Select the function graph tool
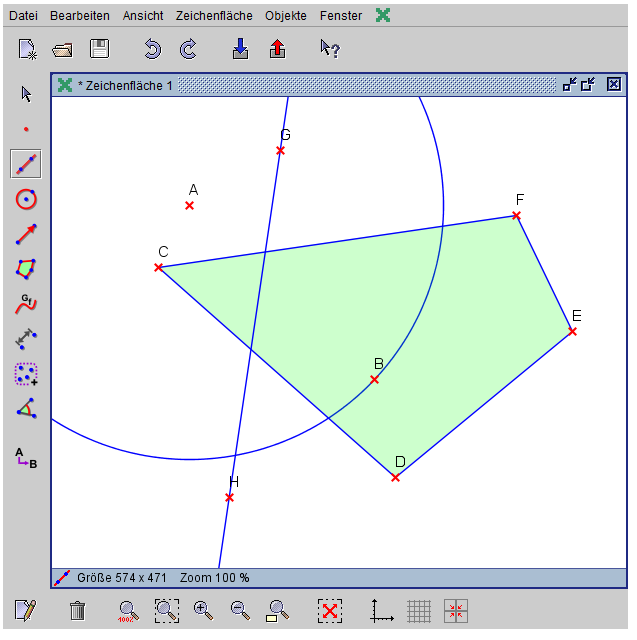This screenshot has width=637, height=640. click(26, 304)
